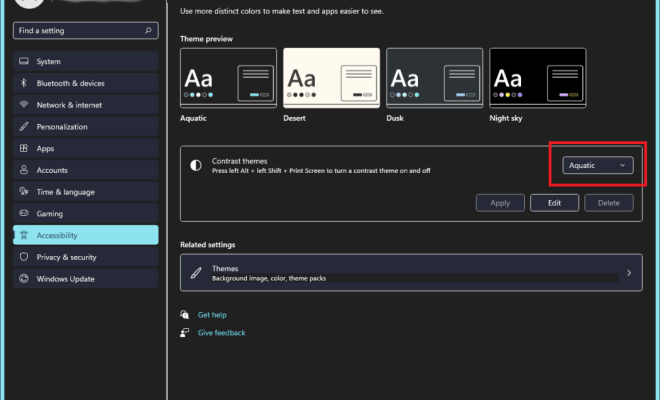Open the Get help link
The height and width of the screenshot is (400, 660).
pyautogui.click(x=212, y=315)
